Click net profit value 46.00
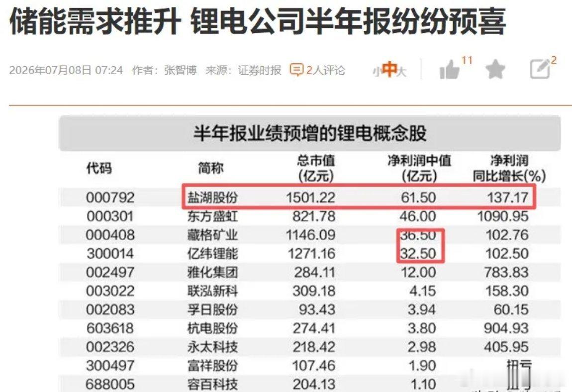The height and width of the screenshot is (392, 572). pos(418,216)
